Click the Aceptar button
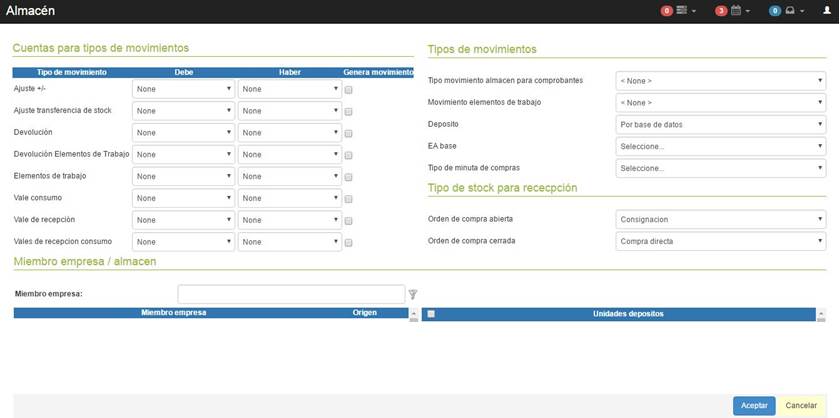The height and width of the screenshot is (418, 840). (754, 406)
